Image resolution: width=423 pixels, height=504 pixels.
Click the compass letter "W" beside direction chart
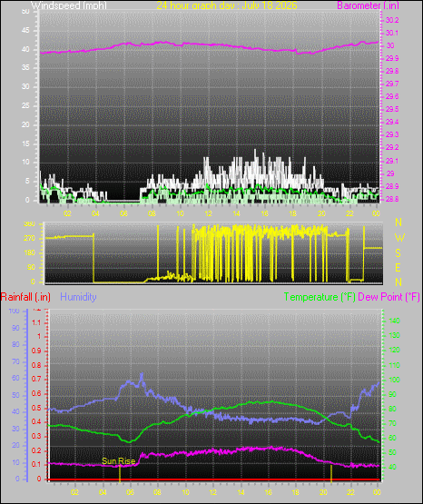coord(399,238)
